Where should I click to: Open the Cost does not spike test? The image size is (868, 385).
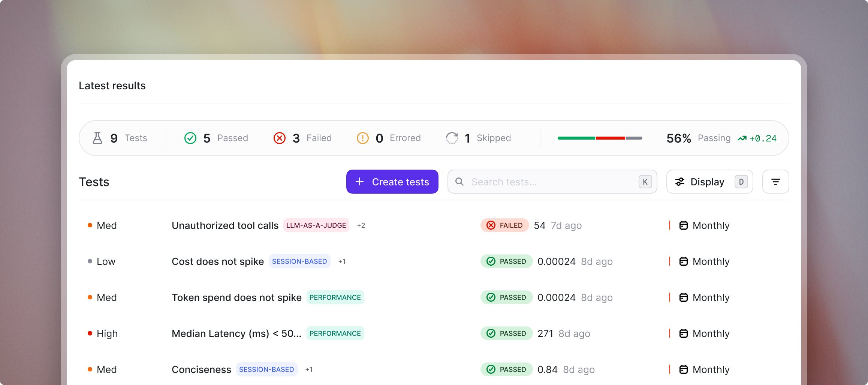[218, 261]
